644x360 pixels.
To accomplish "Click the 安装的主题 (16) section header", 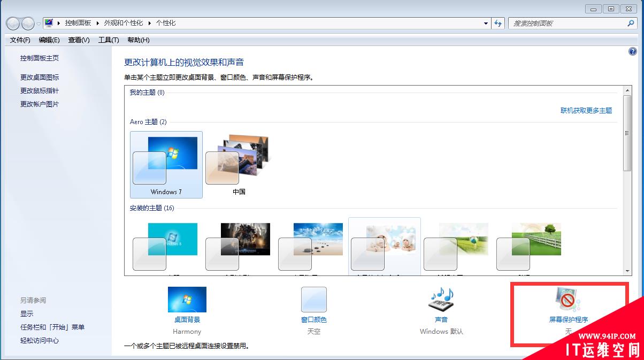I will [152, 208].
